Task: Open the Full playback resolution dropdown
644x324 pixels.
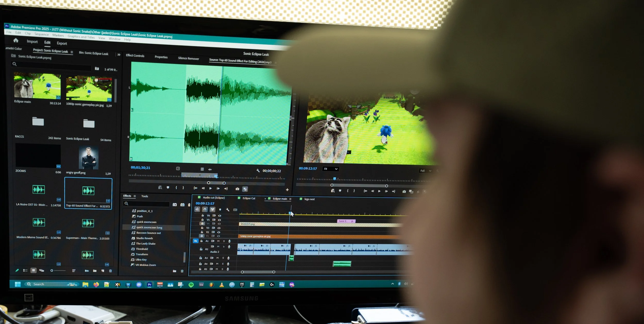Action: coord(426,171)
